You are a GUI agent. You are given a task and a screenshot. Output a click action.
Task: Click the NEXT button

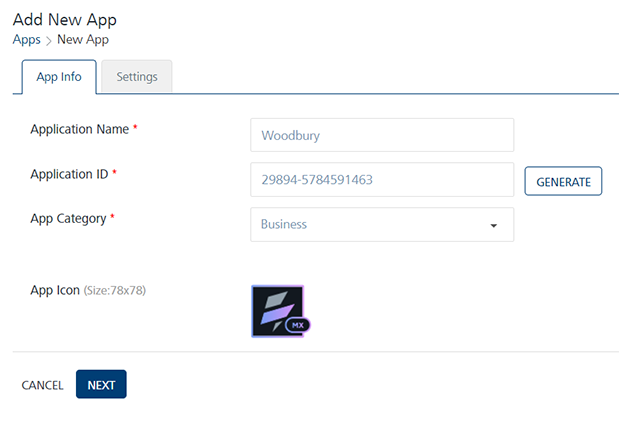pyautogui.click(x=101, y=385)
